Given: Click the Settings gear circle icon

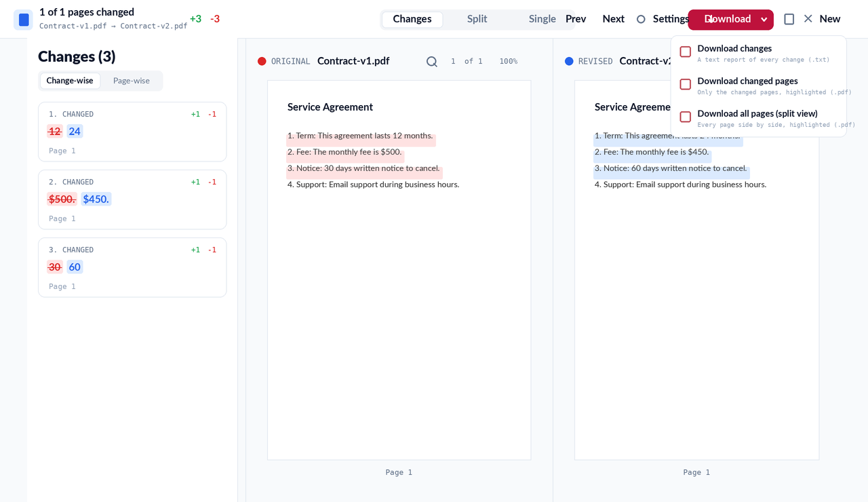Looking at the screenshot, I should click(641, 19).
